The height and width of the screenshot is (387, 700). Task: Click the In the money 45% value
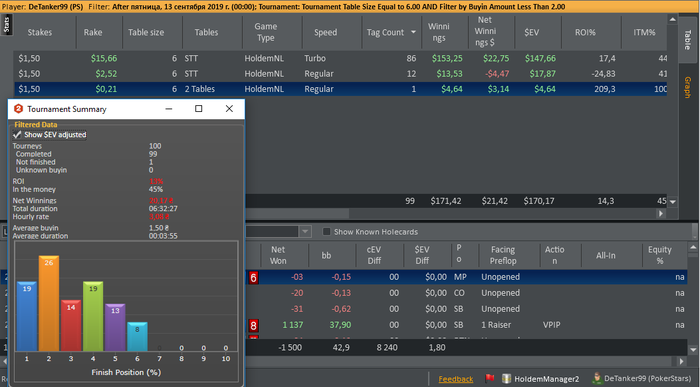(x=155, y=189)
